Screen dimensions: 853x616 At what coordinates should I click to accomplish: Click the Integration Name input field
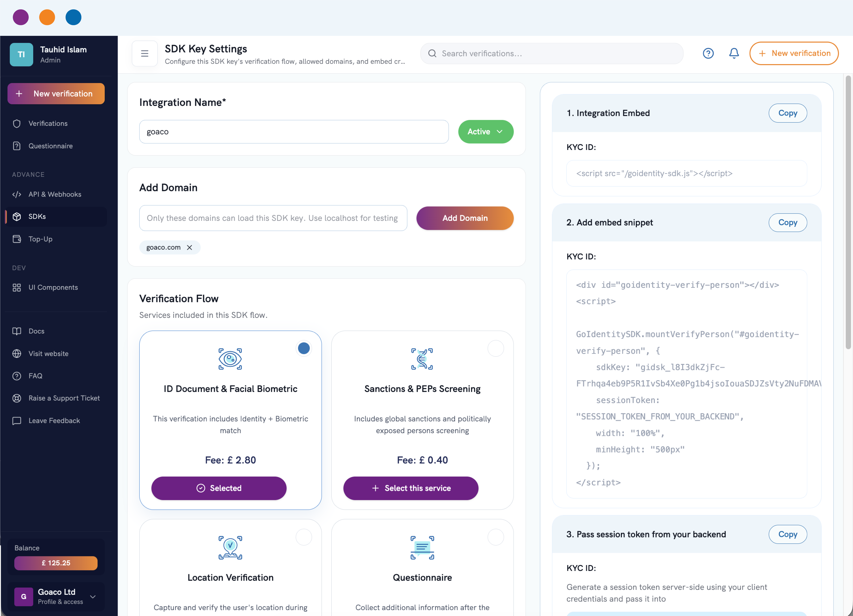(x=294, y=132)
